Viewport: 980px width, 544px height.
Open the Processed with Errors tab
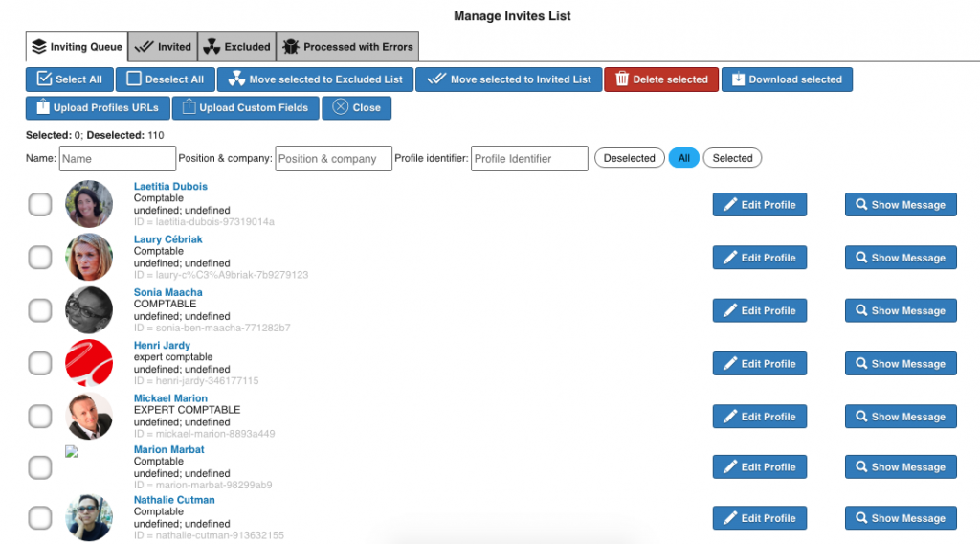tap(347, 47)
